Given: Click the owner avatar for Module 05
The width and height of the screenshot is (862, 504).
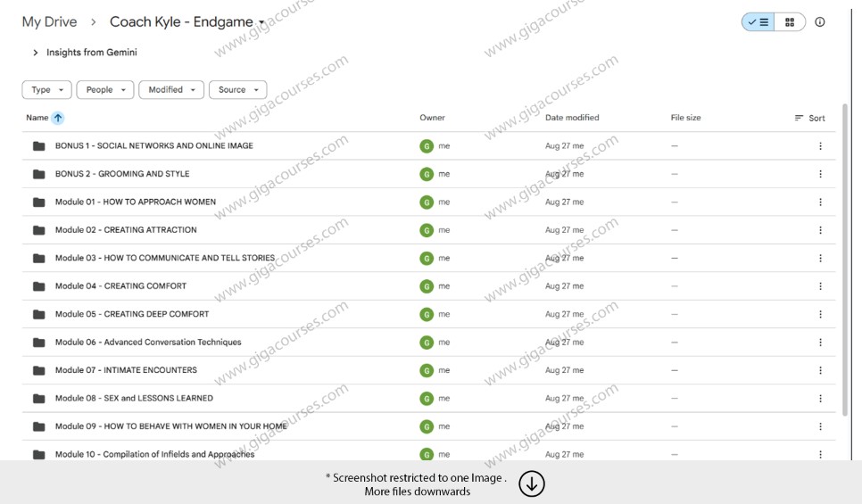Looking at the screenshot, I should (427, 315).
